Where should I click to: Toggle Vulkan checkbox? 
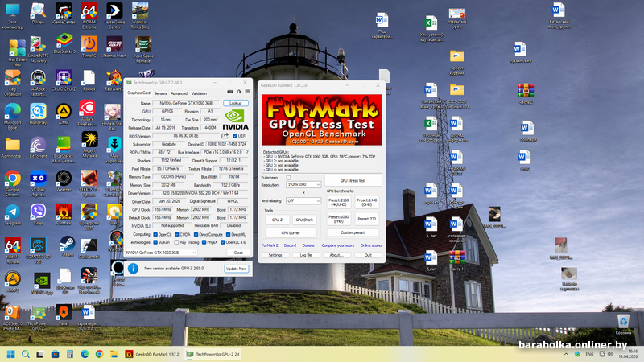pos(155,242)
